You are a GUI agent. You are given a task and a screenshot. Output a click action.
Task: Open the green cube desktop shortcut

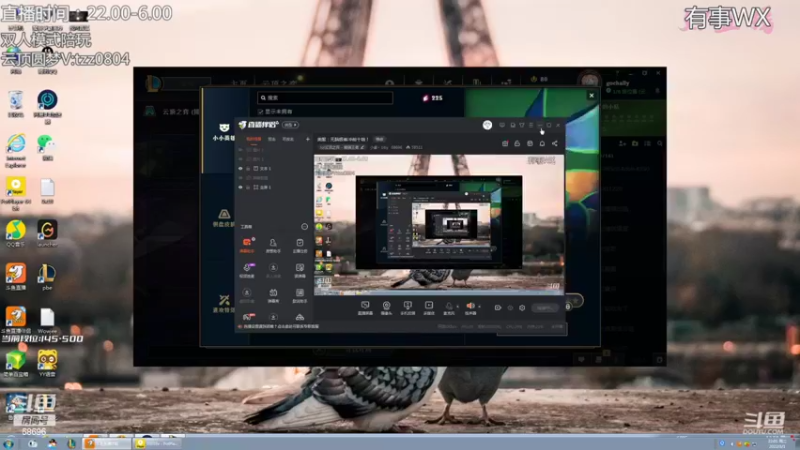[x=16, y=363]
